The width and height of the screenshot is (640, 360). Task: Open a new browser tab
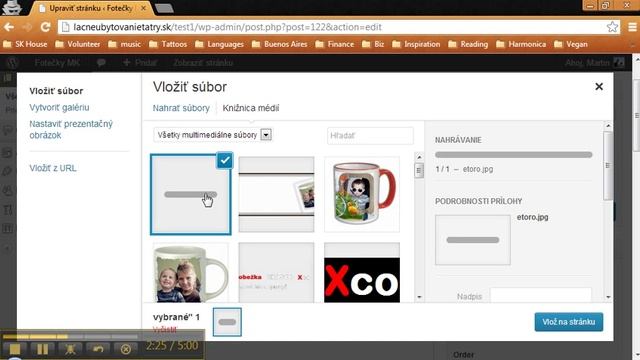[164, 8]
